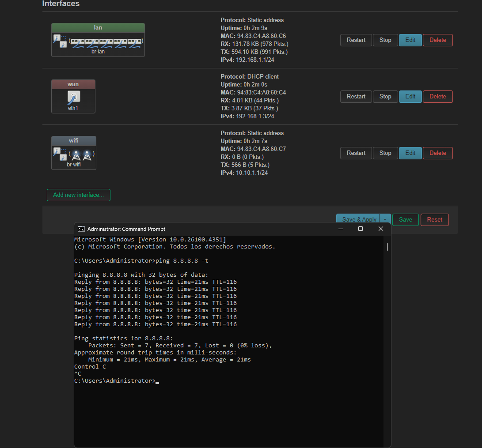Maximize the Command Prompt window
The height and width of the screenshot is (448, 482).
pos(361,229)
